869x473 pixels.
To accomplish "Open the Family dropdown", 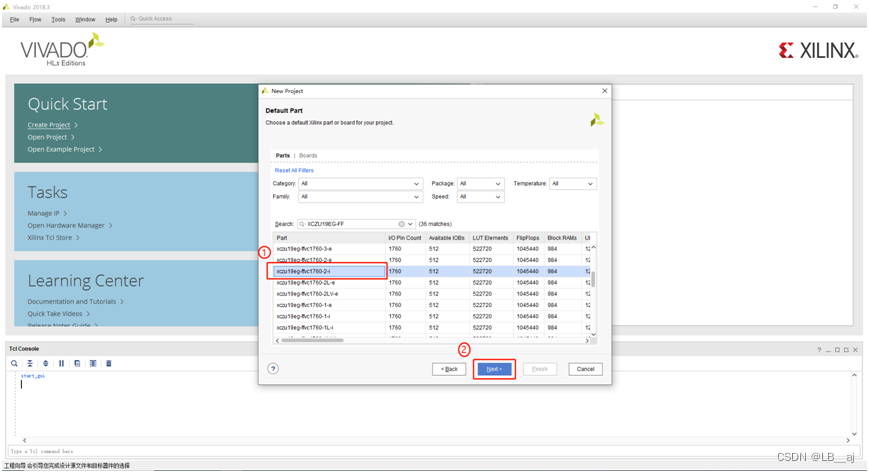I will (x=361, y=197).
